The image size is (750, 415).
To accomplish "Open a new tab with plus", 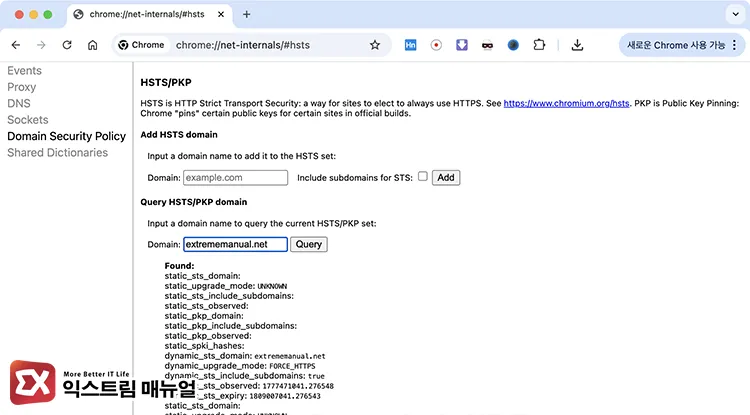I will point(246,14).
